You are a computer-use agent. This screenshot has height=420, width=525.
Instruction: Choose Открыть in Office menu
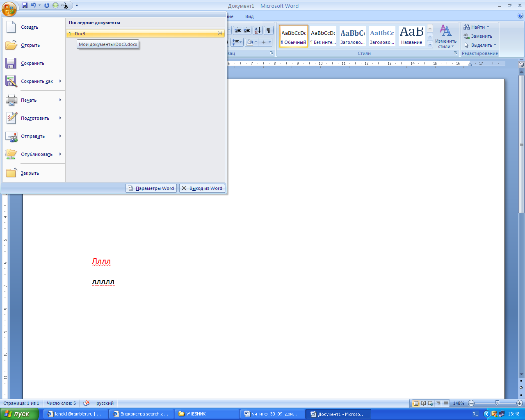[x=34, y=45]
